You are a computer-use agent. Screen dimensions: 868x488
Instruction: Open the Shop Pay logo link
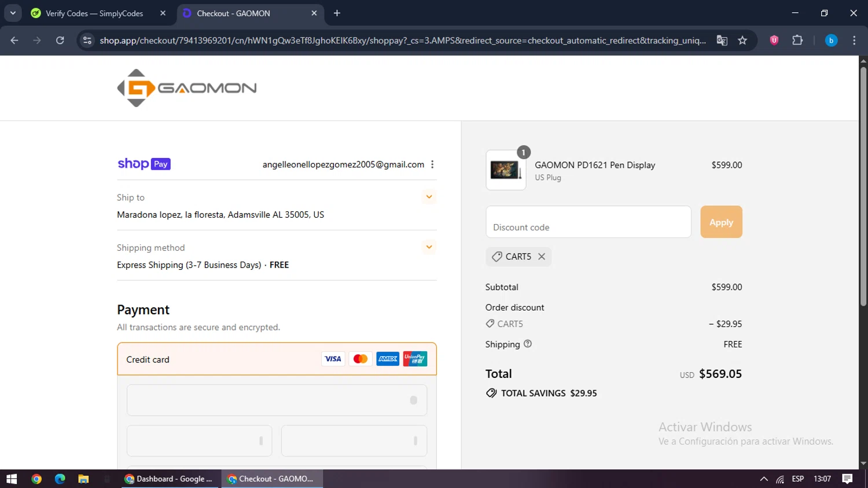[144, 164]
